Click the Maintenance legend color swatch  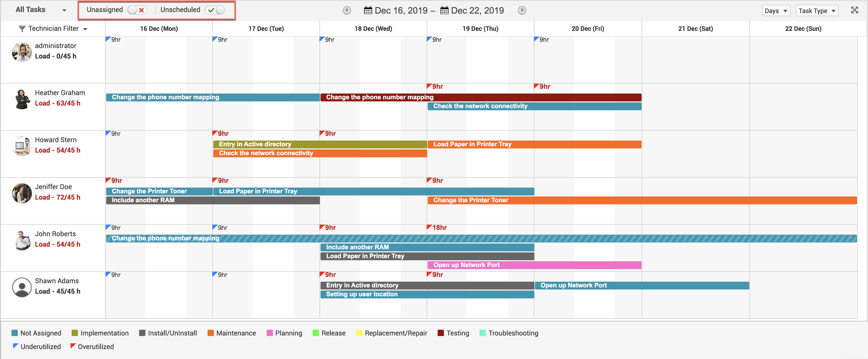[x=211, y=333]
